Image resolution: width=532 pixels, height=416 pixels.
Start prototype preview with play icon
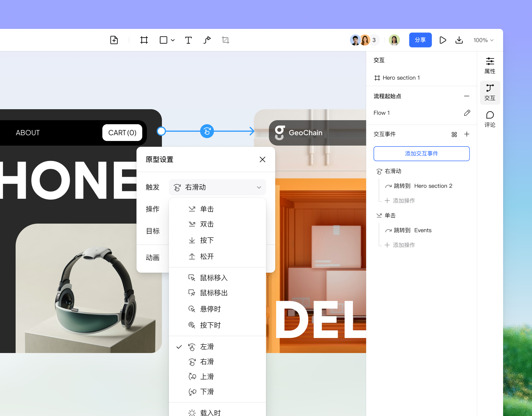tap(442, 40)
